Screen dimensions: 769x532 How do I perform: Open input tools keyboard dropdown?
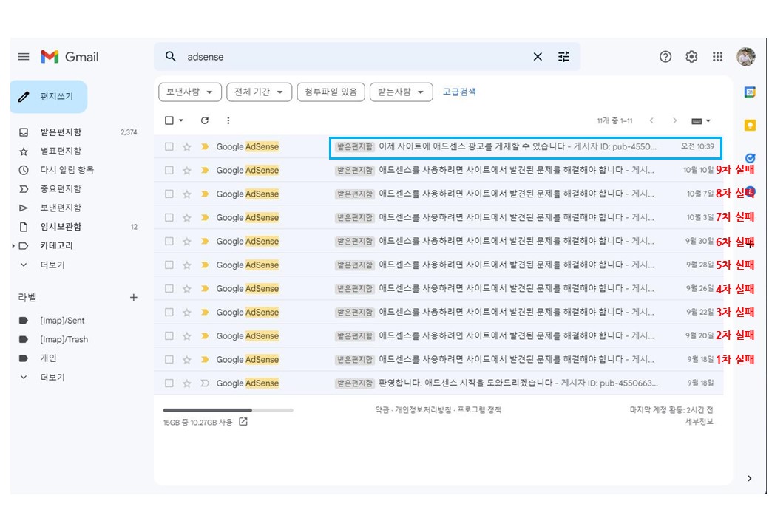701,121
